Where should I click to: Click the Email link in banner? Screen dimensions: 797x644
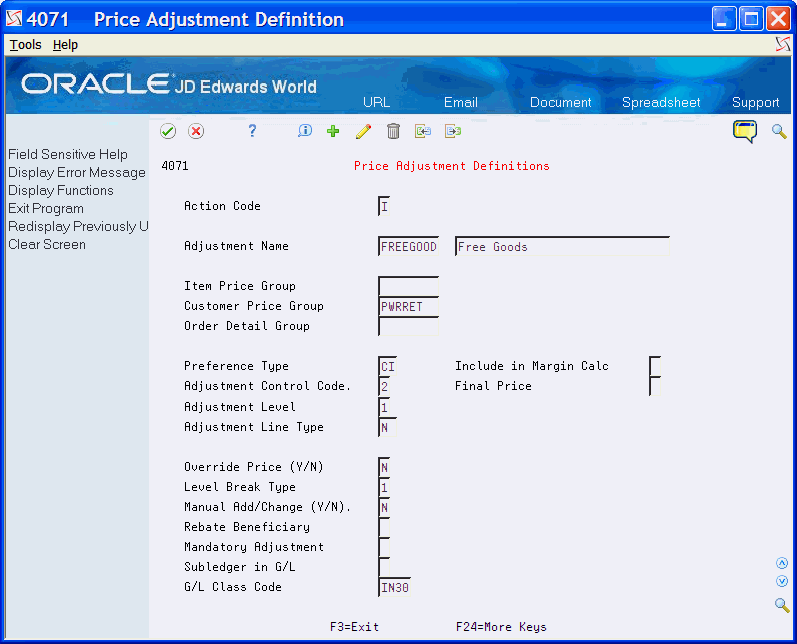pos(461,102)
